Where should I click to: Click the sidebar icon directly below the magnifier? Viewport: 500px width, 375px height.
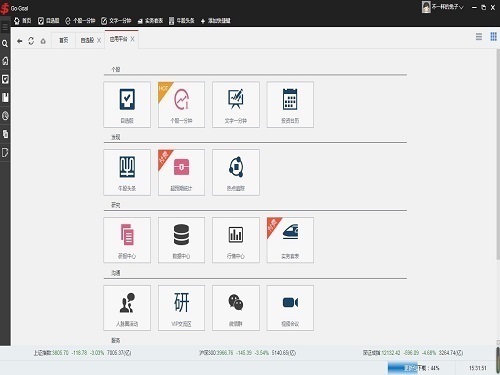click(5, 61)
